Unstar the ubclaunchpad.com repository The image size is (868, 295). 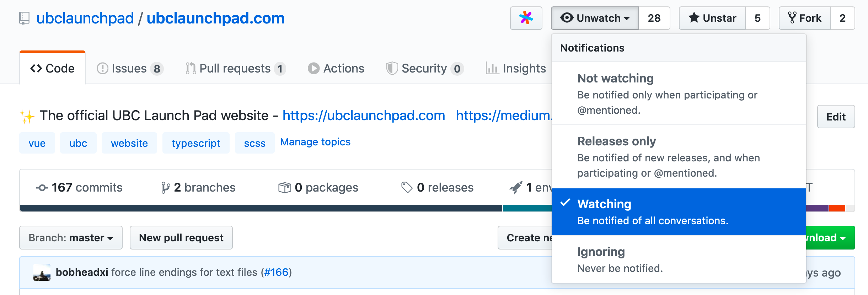[712, 18]
